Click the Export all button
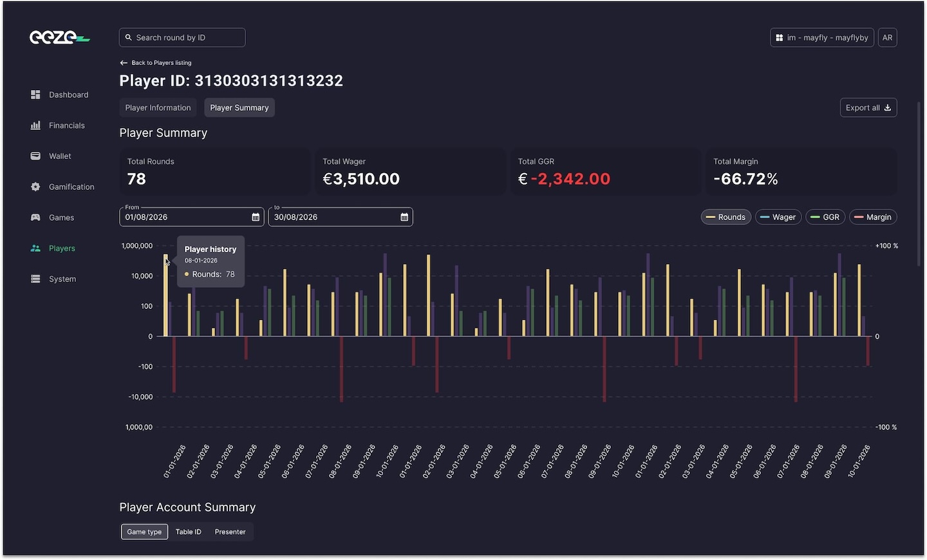Screen dimensions: 927x560 [868, 107]
